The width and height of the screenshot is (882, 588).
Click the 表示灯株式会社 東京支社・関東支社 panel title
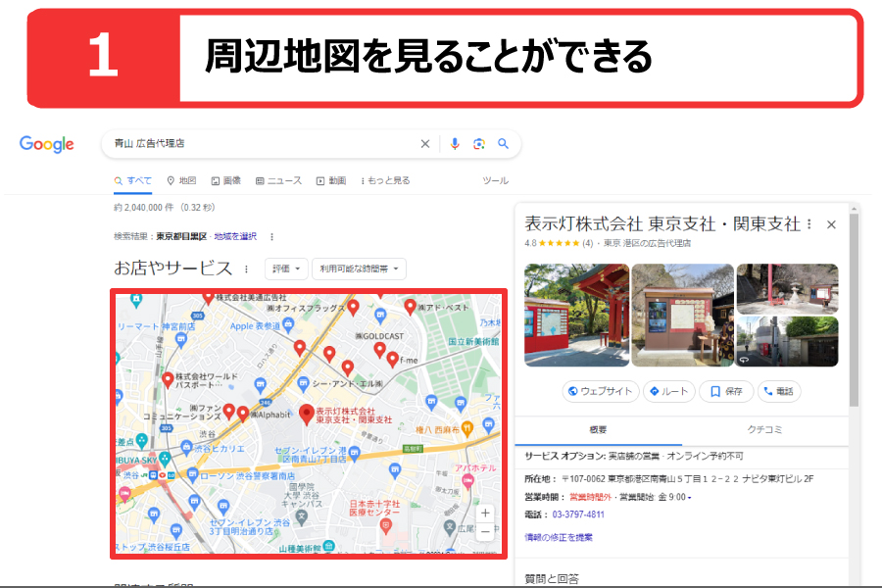click(x=662, y=224)
